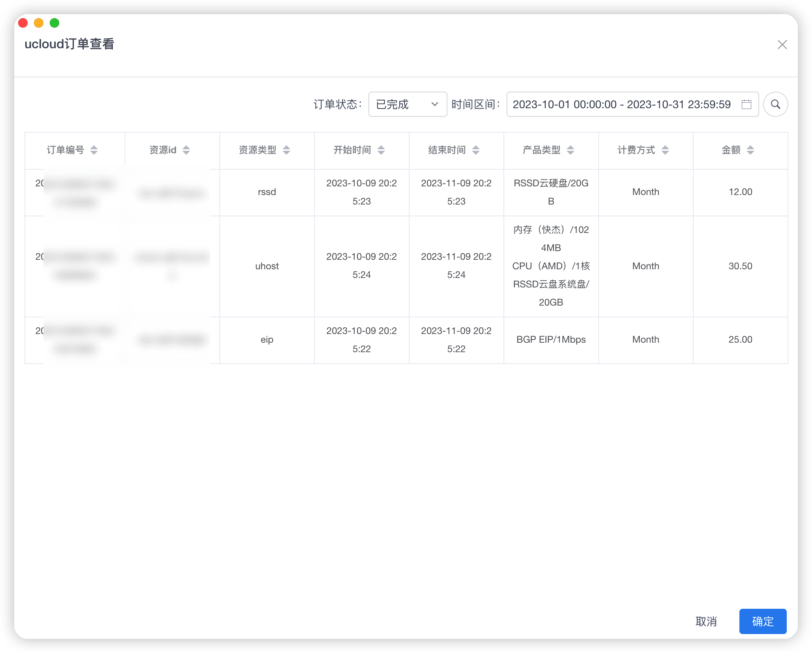812x653 pixels.
Task: Click the 取消 button
Action: (706, 621)
